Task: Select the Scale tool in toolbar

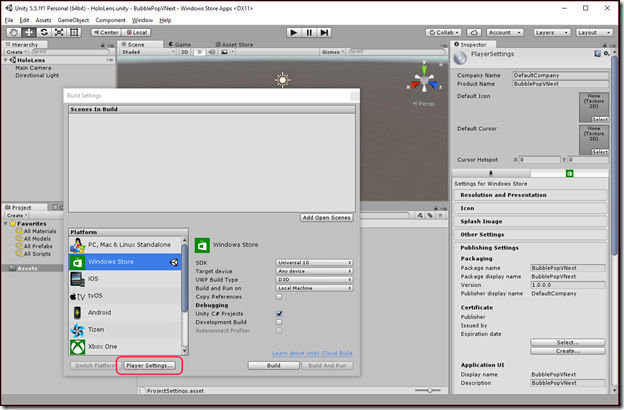Action: coord(59,33)
